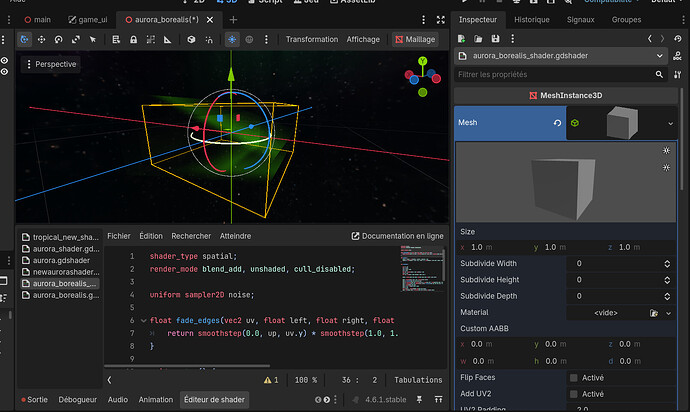690x412 pixels.
Task: Open the aurora_borealis_shader.gdshader dropdown
Action: tap(661, 57)
